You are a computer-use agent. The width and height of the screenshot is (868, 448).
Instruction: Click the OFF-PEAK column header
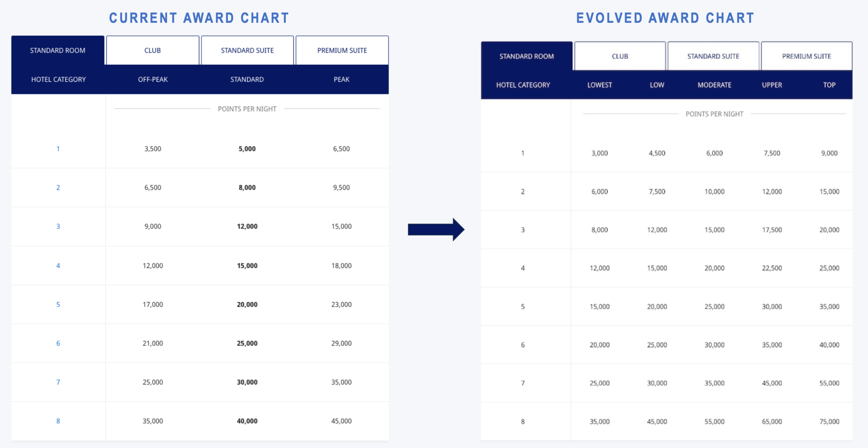(x=153, y=79)
